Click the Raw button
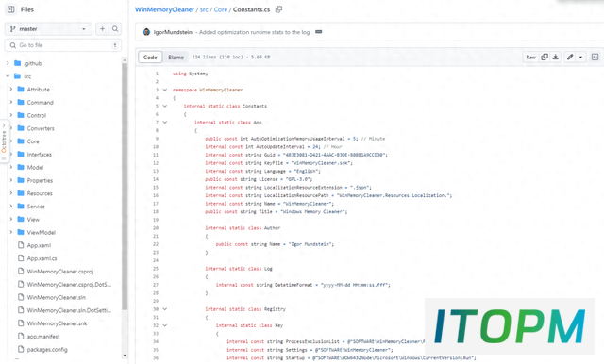 (x=530, y=57)
